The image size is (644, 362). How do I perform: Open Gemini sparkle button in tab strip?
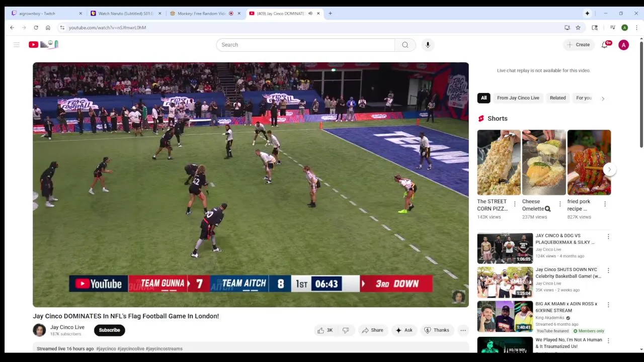[x=587, y=14]
